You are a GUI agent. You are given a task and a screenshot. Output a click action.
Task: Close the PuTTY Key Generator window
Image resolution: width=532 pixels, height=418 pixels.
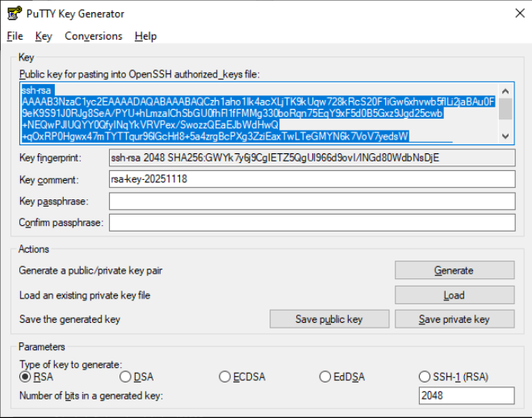tap(512, 13)
